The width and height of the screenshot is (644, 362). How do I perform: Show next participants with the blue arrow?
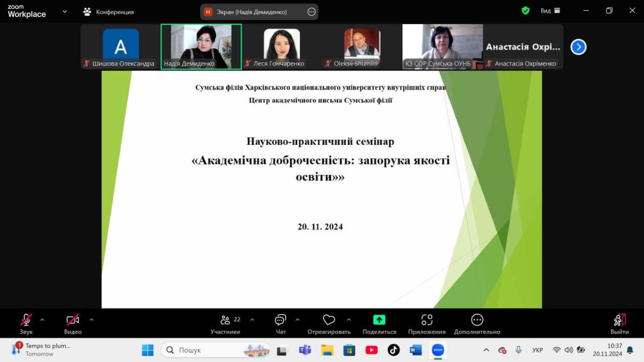coord(579,47)
